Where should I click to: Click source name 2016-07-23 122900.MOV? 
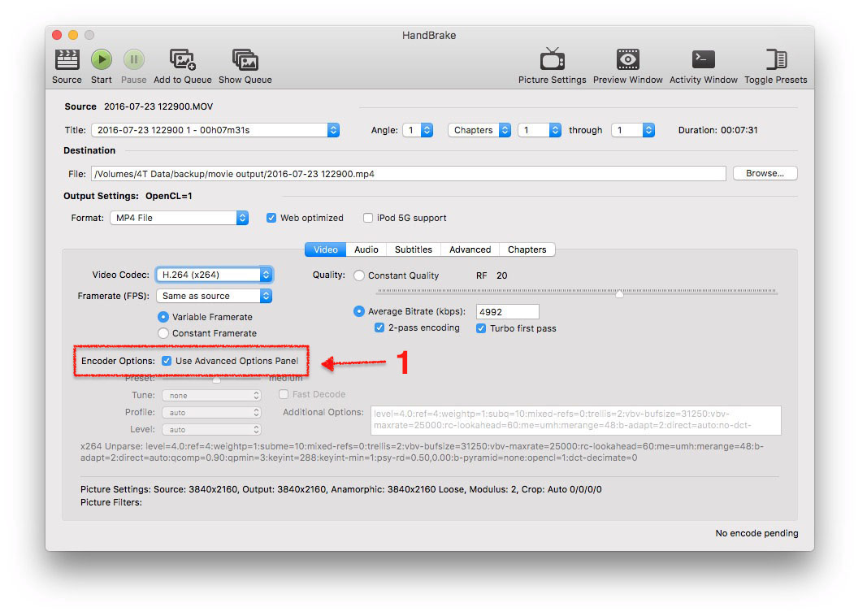158,106
